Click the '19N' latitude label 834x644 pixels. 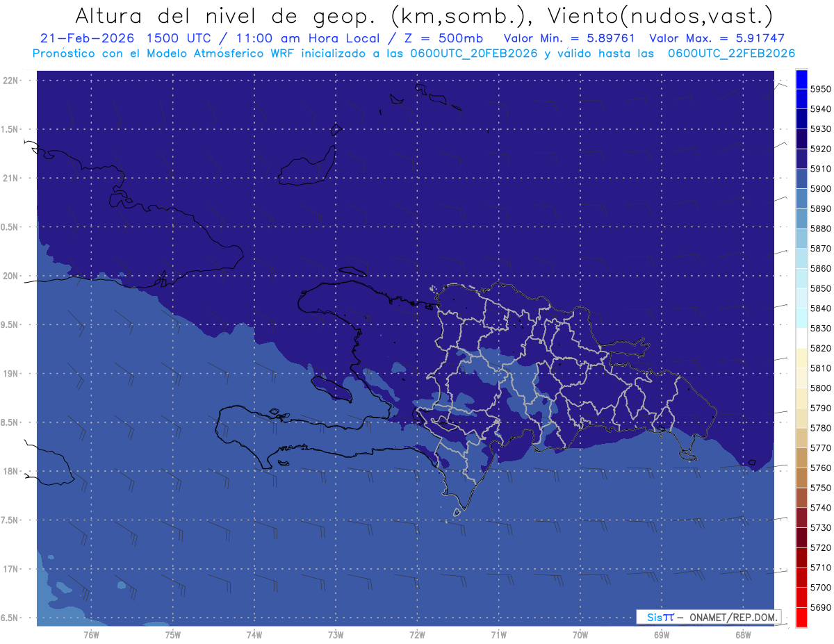[12, 374]
